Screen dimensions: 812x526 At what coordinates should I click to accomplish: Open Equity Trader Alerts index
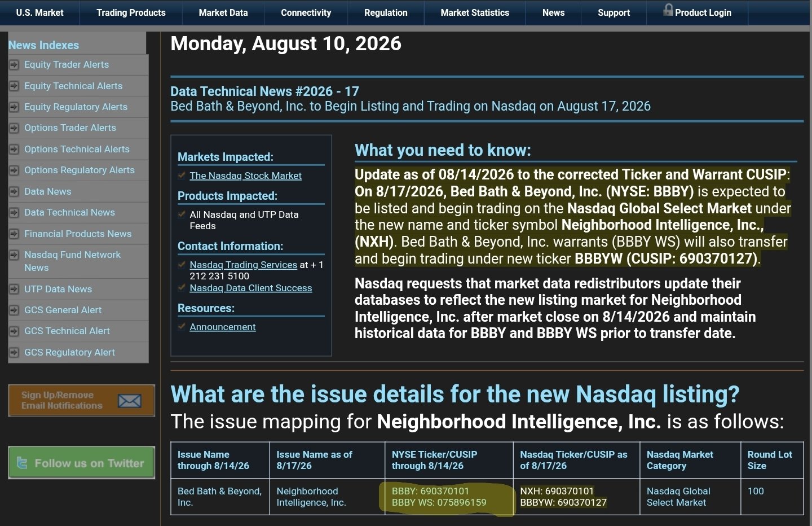coord(67,65)
